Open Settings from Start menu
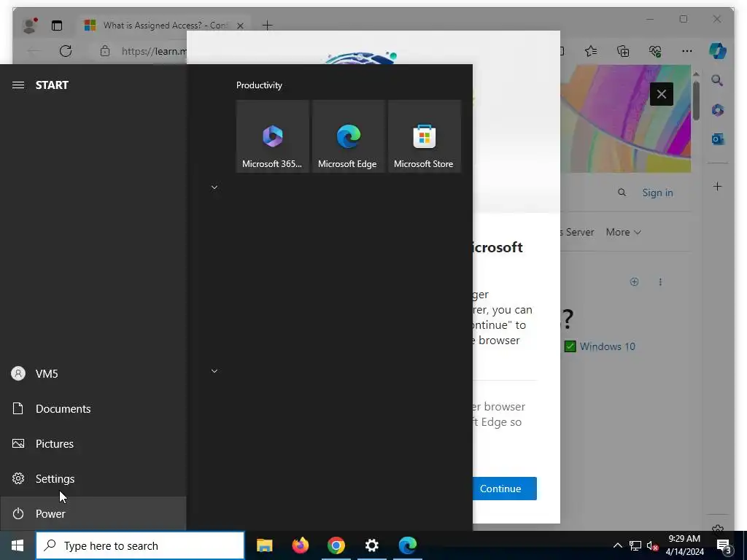This screenshot has width=747, height=560. [93, 478]
